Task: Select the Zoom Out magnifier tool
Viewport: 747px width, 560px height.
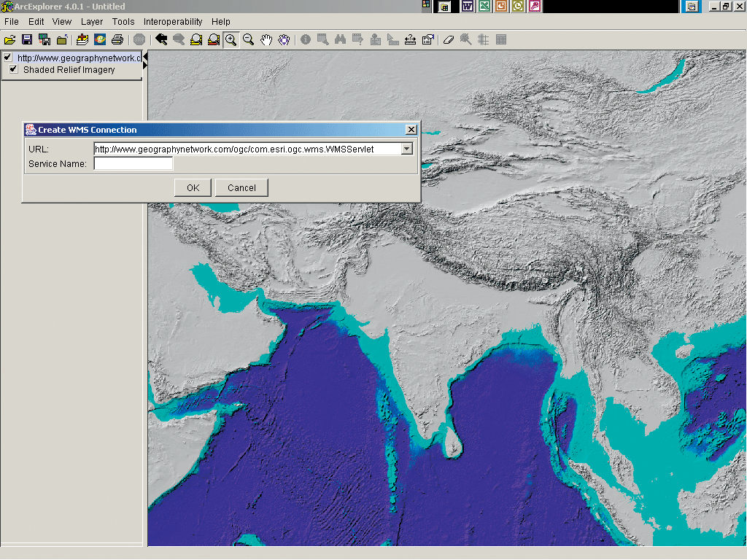Action: click(249, 39)
